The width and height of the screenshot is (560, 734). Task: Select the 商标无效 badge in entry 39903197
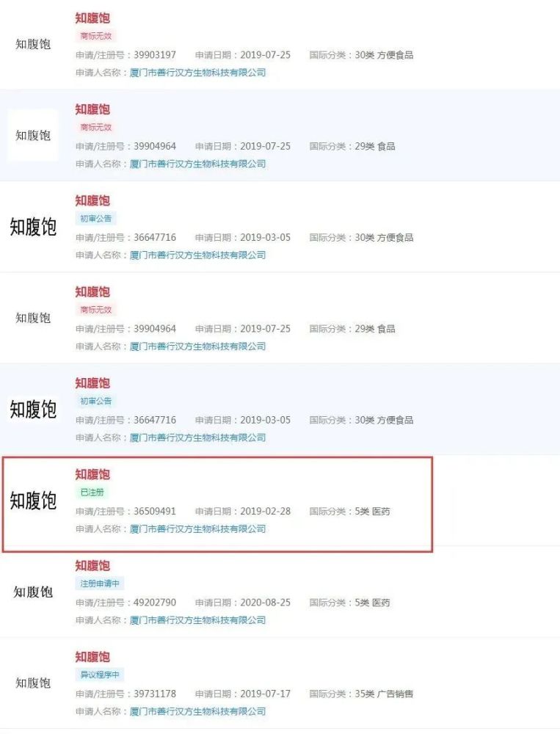tap(96, 36)
